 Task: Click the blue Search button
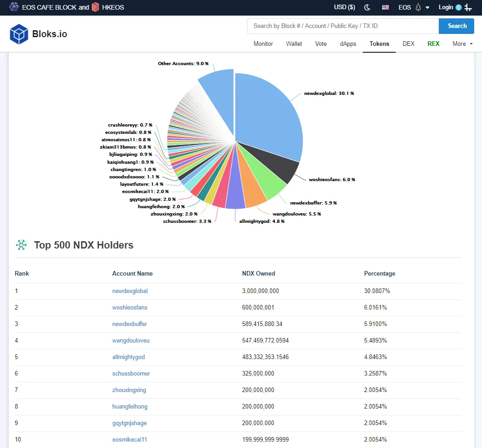[457, 26]
